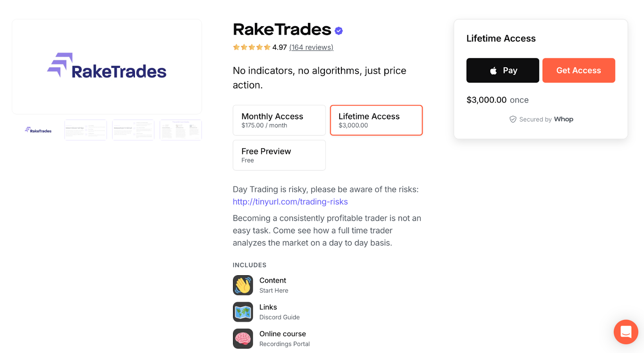Image resolution: width=644 pixels, height=353 pixels.
Task: Select the Monthly Access plan
Action: [279, 120]
